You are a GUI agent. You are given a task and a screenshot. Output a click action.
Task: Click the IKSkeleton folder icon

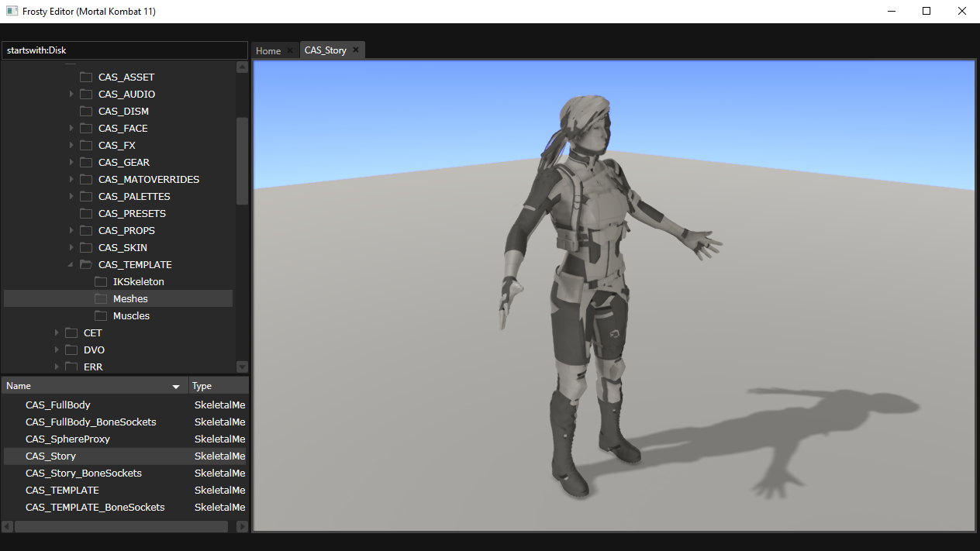click(101, 282)
